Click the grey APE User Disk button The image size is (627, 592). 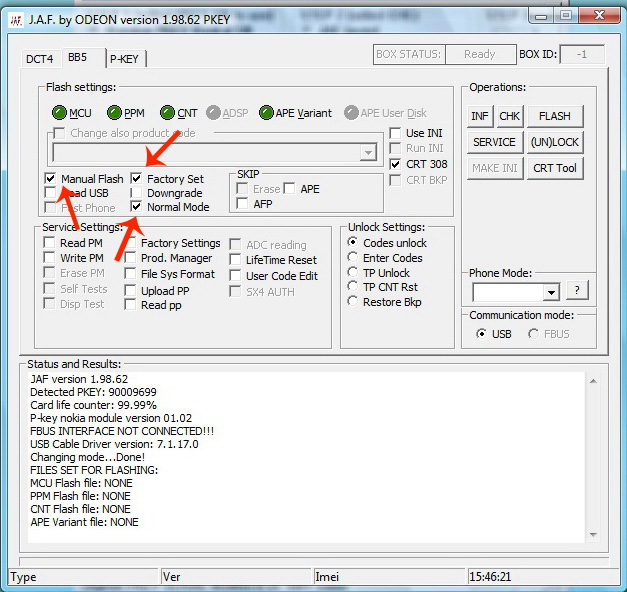(x=351, y=113)
